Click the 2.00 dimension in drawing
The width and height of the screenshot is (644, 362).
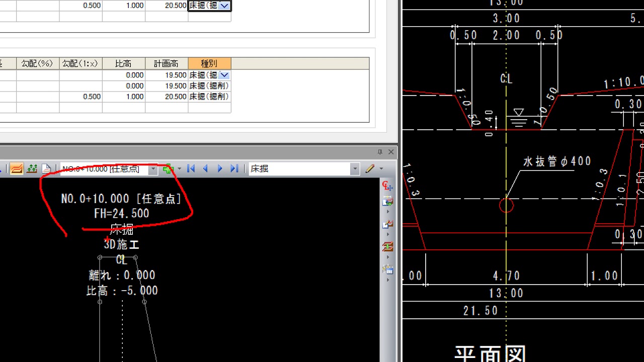coord(506,35)
